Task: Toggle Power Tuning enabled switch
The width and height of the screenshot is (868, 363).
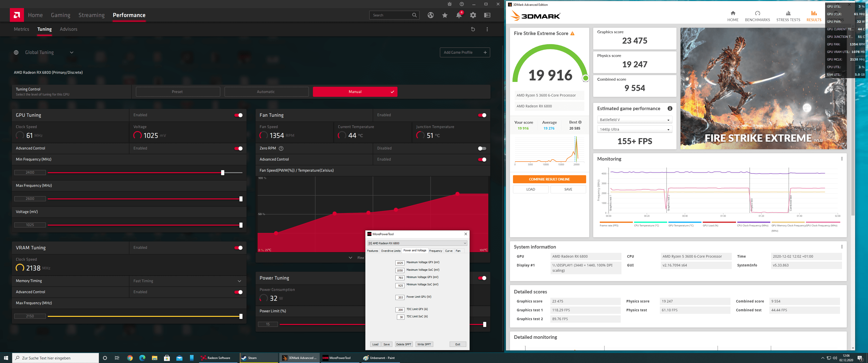Action: [482, 278]
